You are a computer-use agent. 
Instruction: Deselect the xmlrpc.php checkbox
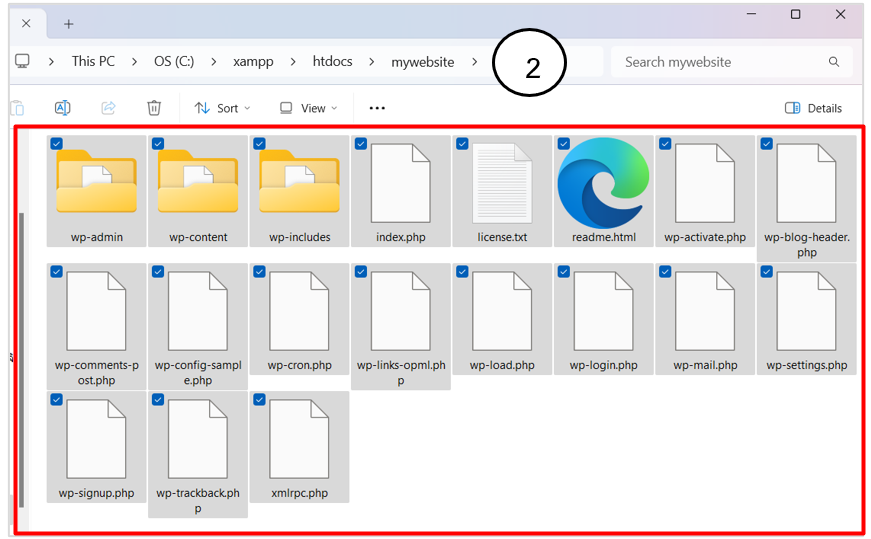[259, 400]
